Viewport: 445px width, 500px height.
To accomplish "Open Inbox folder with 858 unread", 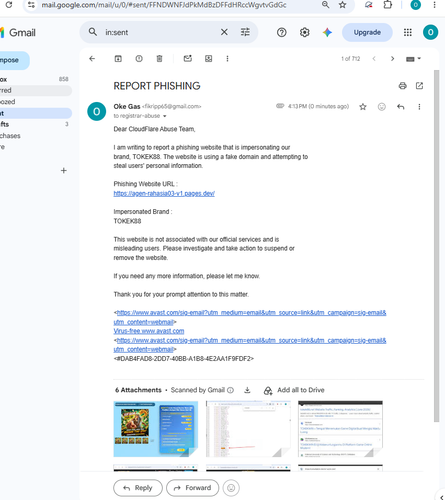I will tap(35, 79).
